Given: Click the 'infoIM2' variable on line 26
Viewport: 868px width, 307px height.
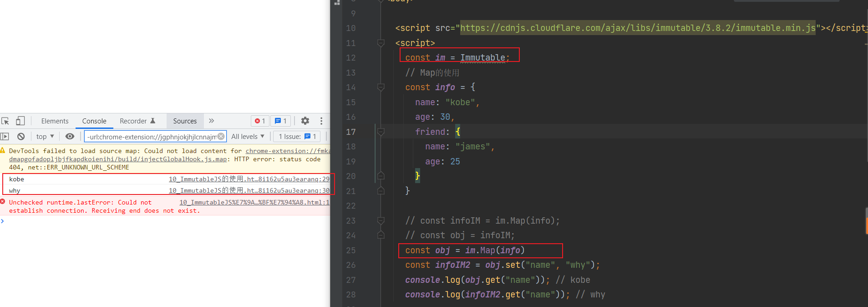Looking at the screenshot, I should tap(452, 265).
